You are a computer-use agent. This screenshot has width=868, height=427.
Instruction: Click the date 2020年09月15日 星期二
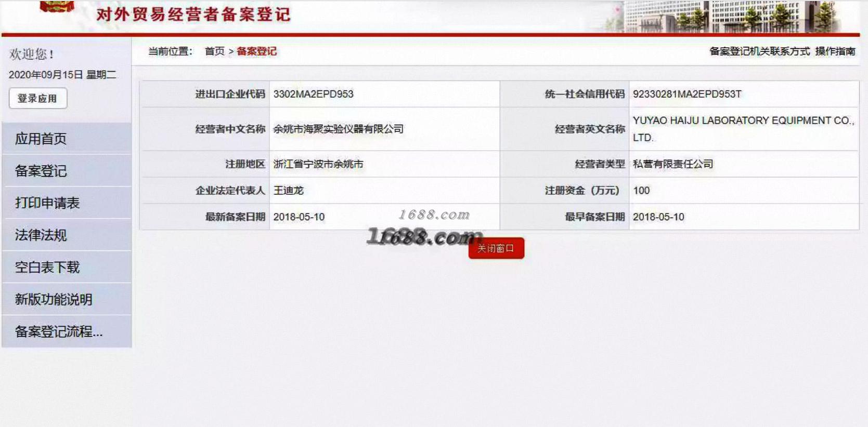pyautogui.click(x=62, y=75)
